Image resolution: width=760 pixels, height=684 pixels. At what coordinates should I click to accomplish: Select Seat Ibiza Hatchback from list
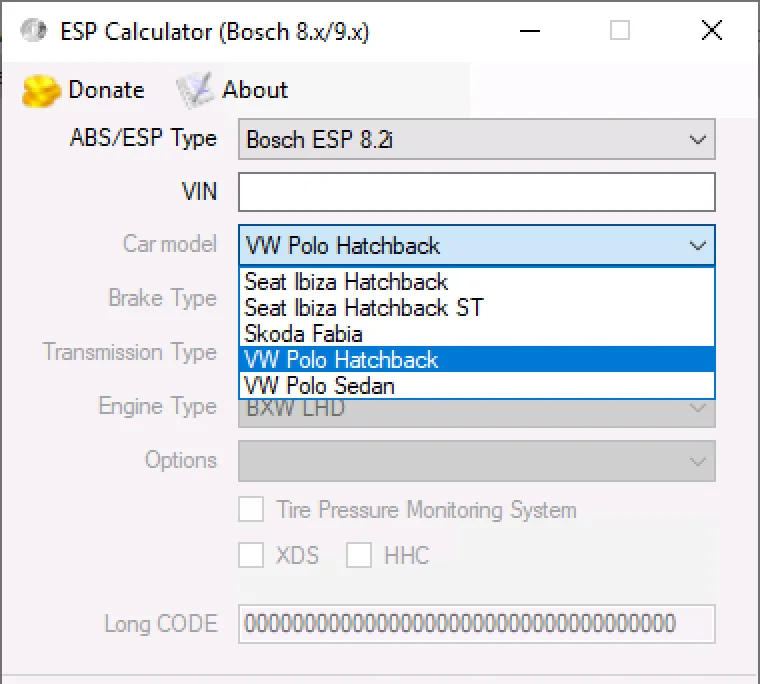(x=477, y=282)
